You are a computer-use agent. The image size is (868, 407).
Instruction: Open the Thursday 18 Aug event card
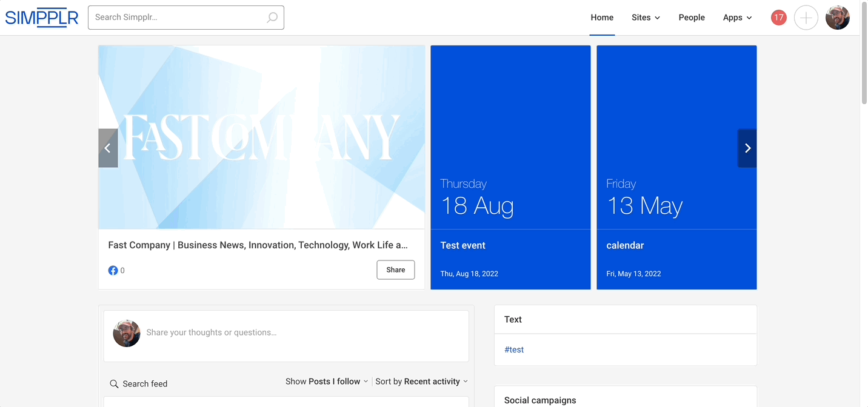coord(510,167)
